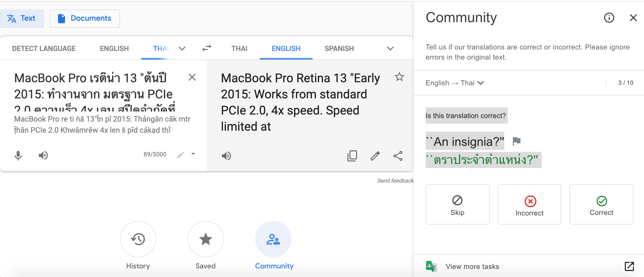Flag the 'An insignia?' phrase
The height and width of the screenshot is (277, 644).
(x=516, y=141)
